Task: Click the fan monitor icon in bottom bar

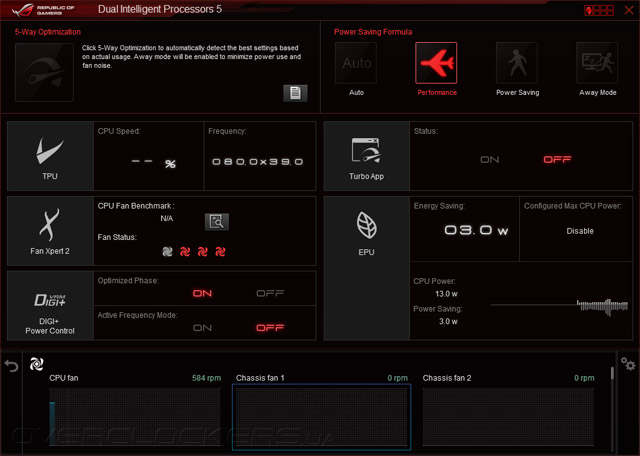Action: click(37, 364)
